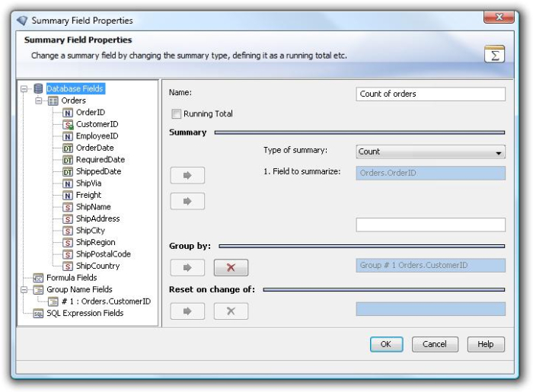The height and width of the screenshot is (392, 533).
Task: Click the numeric icon beside ShipVia
Action: pos(68,183)
